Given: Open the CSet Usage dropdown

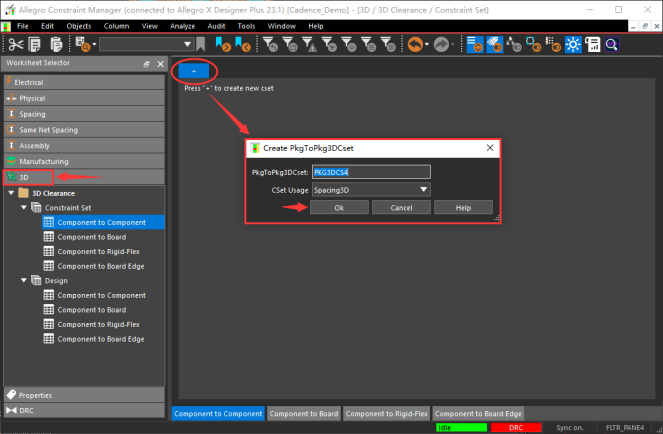Looking at the screenshot, I should tap(371, 190).
